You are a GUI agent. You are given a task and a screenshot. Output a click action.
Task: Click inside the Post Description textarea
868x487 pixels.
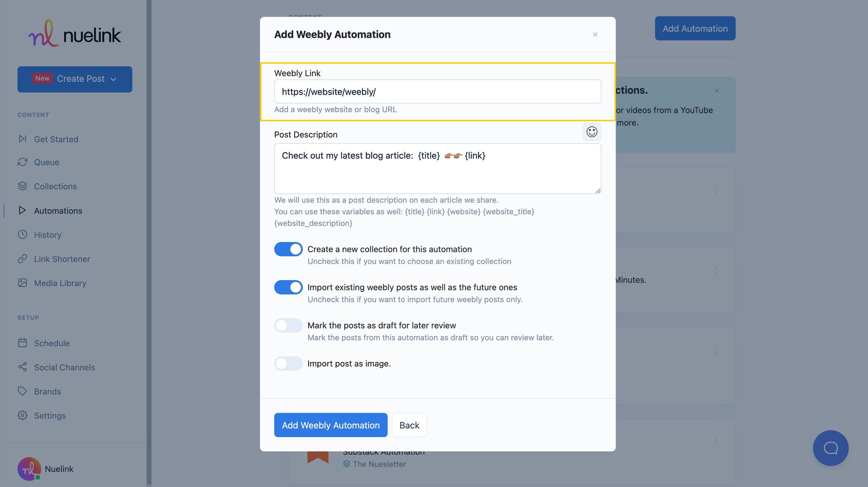coord(437,169)
